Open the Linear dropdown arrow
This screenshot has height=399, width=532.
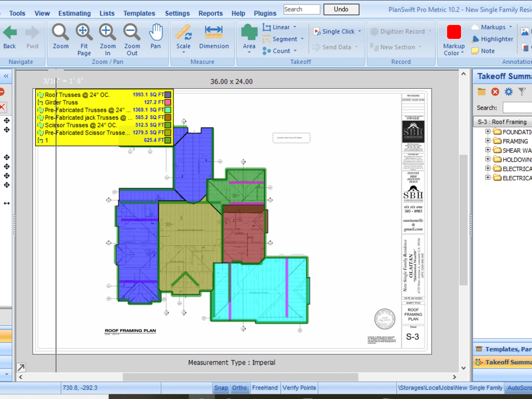(x=295, y=27)
